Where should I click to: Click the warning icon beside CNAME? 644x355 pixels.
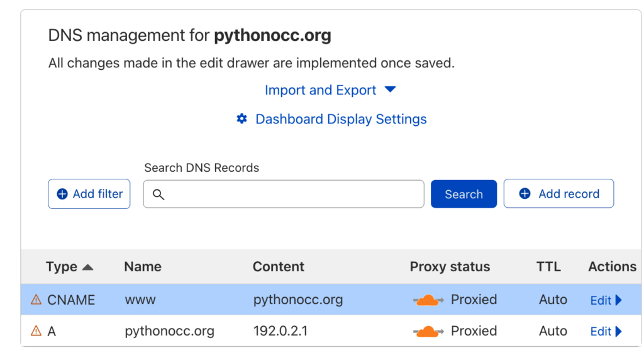coord(36,300)
